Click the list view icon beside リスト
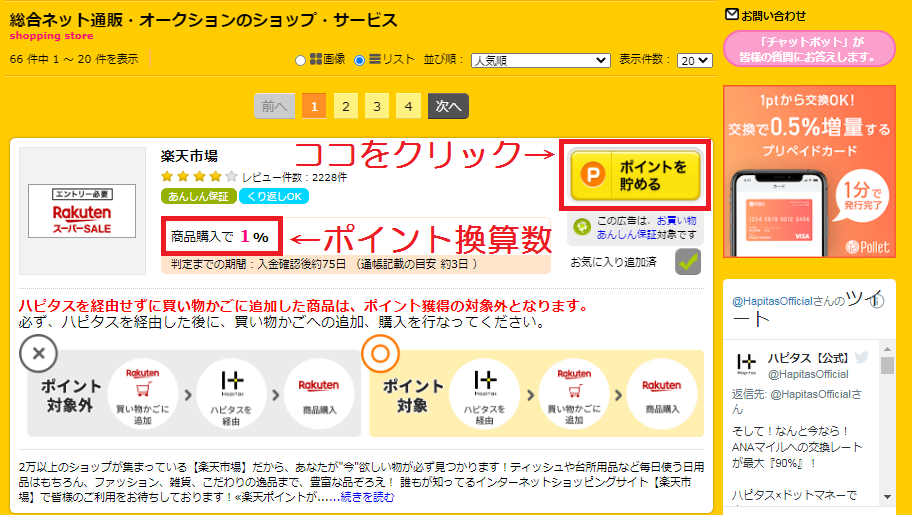 tap(375, 59)
